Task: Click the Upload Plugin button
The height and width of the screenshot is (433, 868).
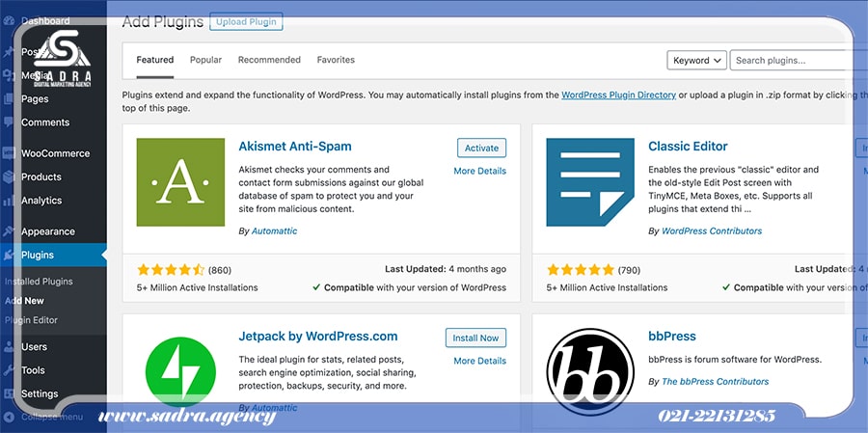Action: point(246,22)
